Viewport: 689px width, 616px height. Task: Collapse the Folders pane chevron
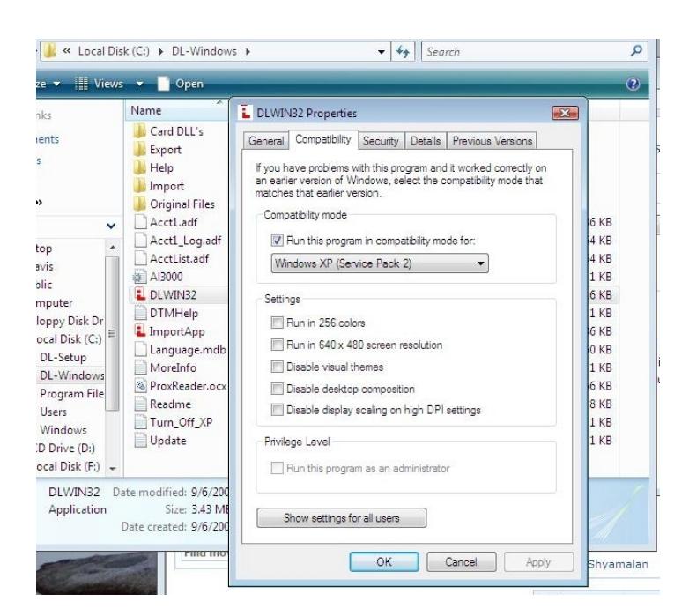coord(111,226)
